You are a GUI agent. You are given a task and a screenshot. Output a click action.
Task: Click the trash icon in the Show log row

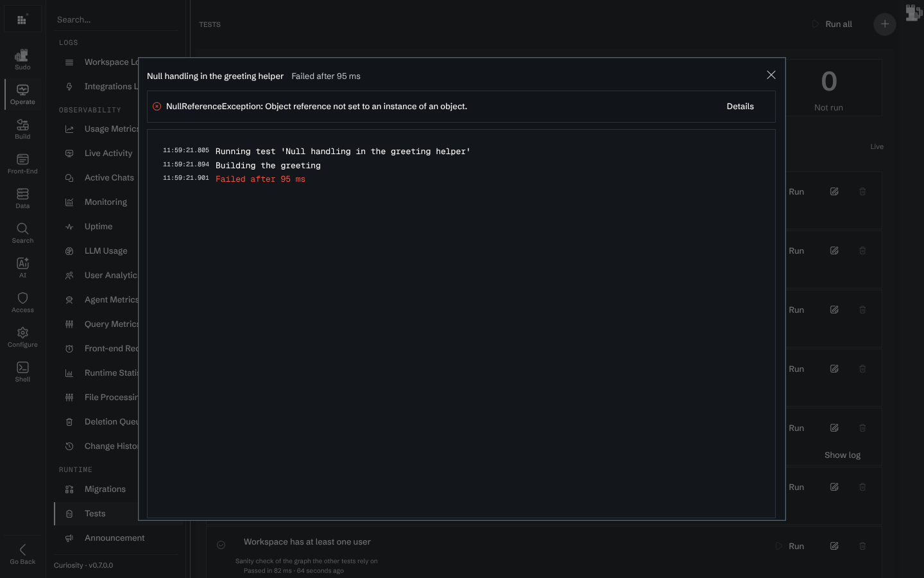862,428
